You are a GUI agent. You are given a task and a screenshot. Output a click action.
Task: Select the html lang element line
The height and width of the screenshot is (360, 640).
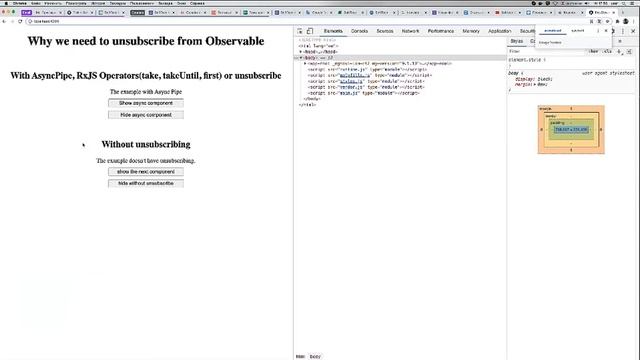tap(318, 46)
